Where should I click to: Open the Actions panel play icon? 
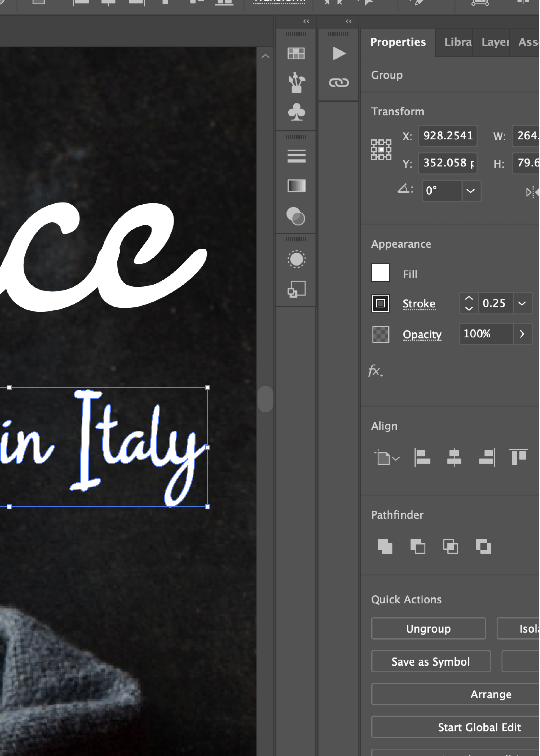tap(339, 53)
